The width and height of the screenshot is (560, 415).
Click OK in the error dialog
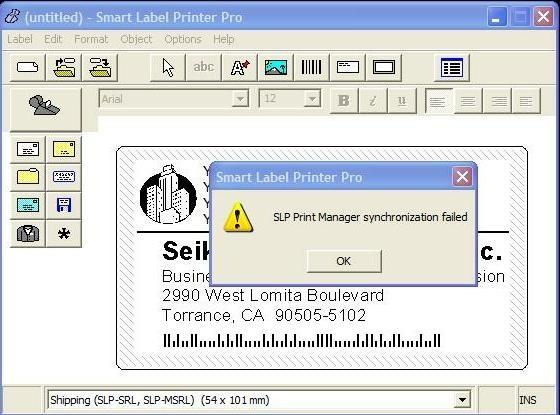point(344,261)
